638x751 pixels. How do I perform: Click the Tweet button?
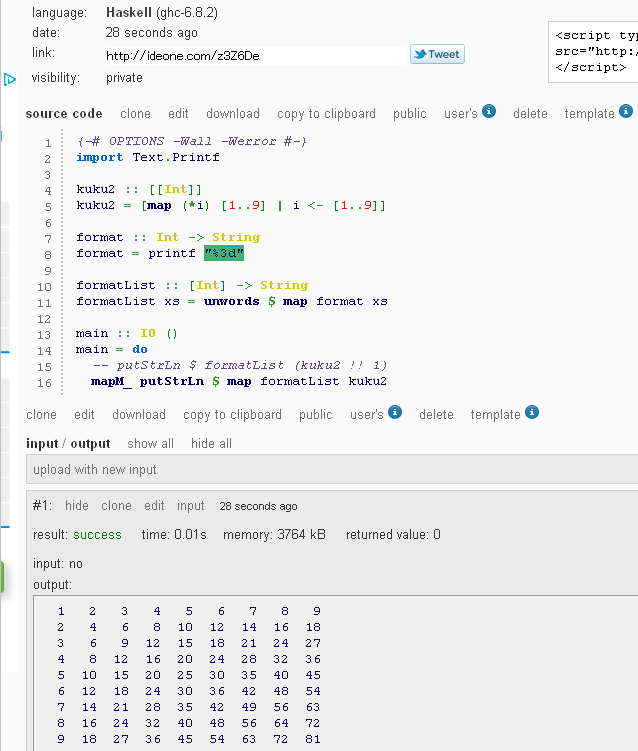[x=437, y=54]
